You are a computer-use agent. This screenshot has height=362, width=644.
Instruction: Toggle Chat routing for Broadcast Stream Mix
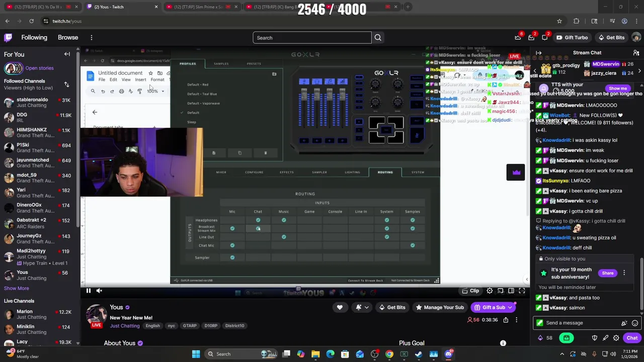[258, 229]
